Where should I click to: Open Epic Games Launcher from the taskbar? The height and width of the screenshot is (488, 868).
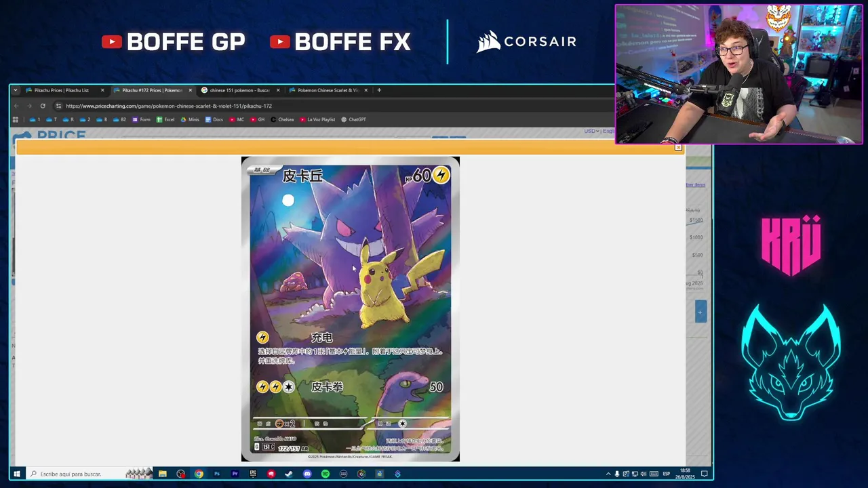[x=253, y=474]
